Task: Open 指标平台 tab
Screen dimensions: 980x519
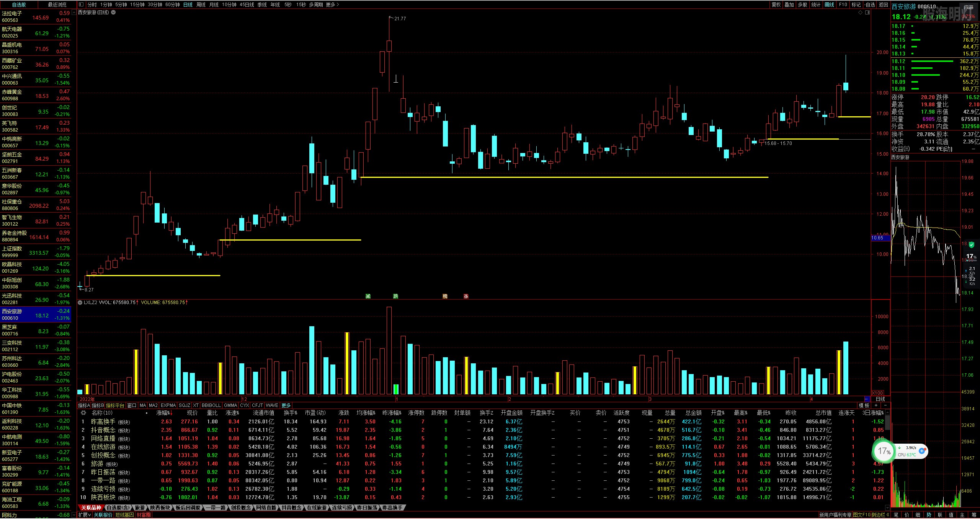Action: click(115, 405)
